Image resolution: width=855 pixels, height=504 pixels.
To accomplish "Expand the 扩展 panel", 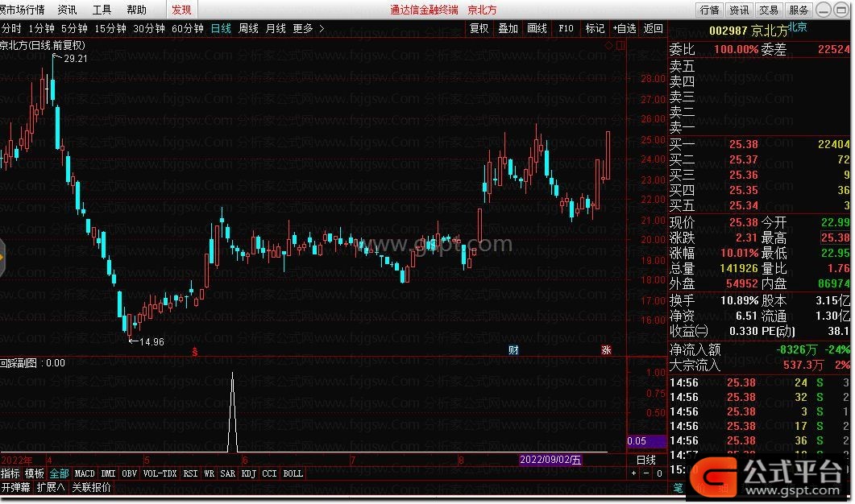I will [51, 487].
